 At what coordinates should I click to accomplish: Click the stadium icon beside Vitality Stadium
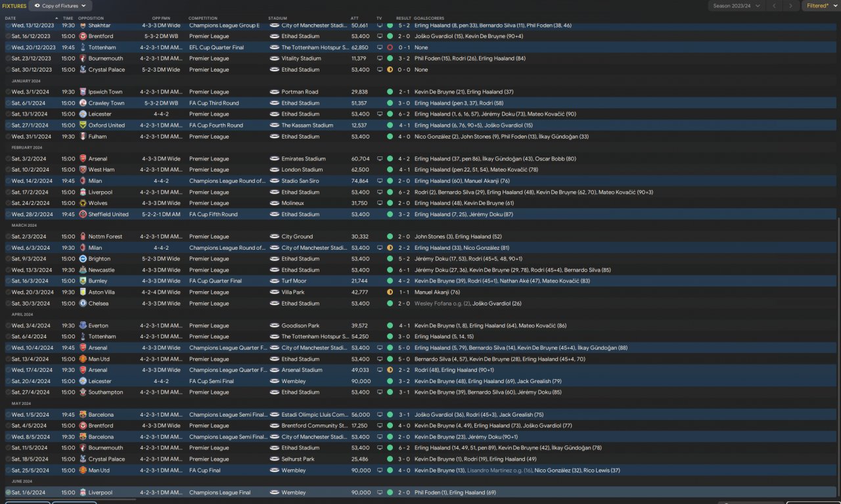(275, 58)
